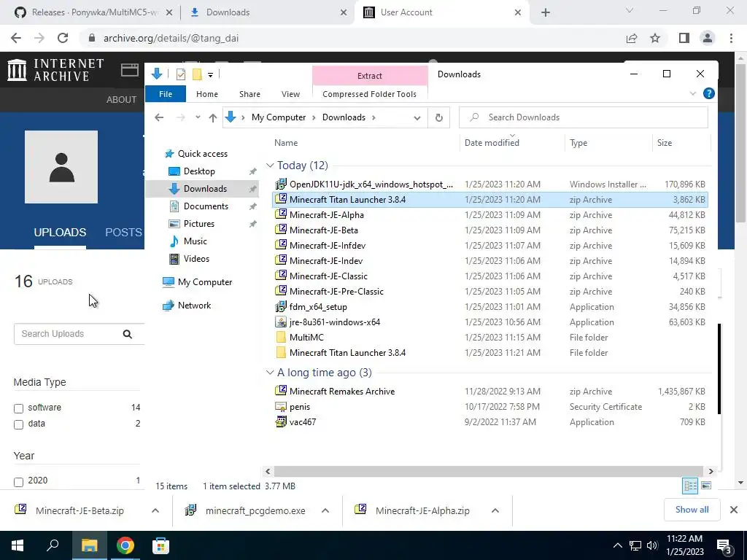The height and width of the screenshot is (560, 747).
Task: Refresh the Downloads folder view
Action: click(438, 117)
